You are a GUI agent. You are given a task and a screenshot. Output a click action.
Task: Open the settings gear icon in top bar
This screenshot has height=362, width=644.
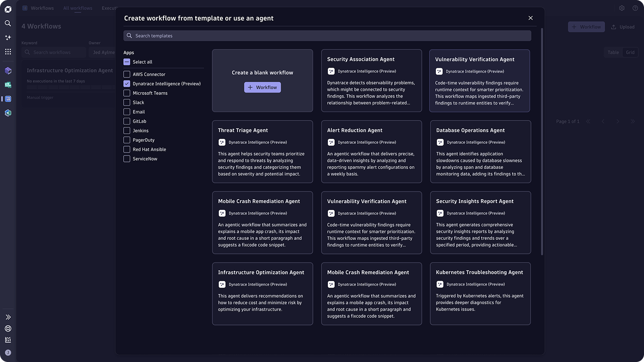tap(621, 8)
